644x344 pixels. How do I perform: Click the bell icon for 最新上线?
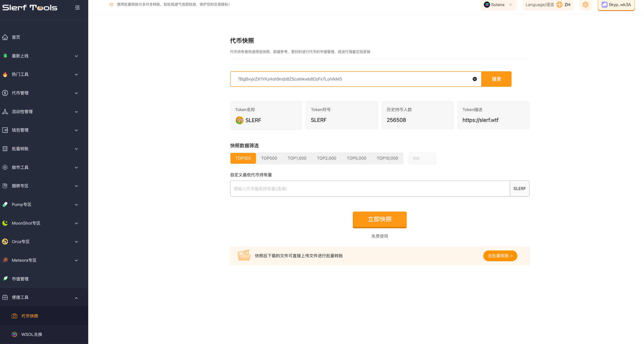[5, 56]
